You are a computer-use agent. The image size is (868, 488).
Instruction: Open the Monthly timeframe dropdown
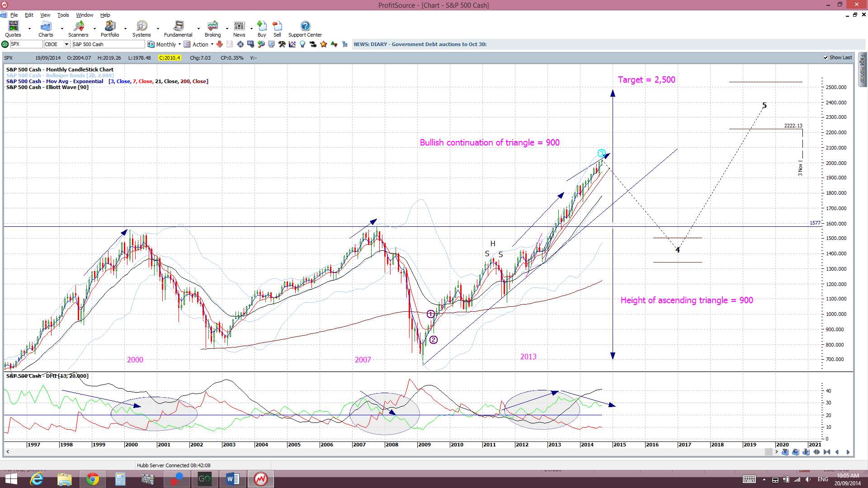click(164, 44)
